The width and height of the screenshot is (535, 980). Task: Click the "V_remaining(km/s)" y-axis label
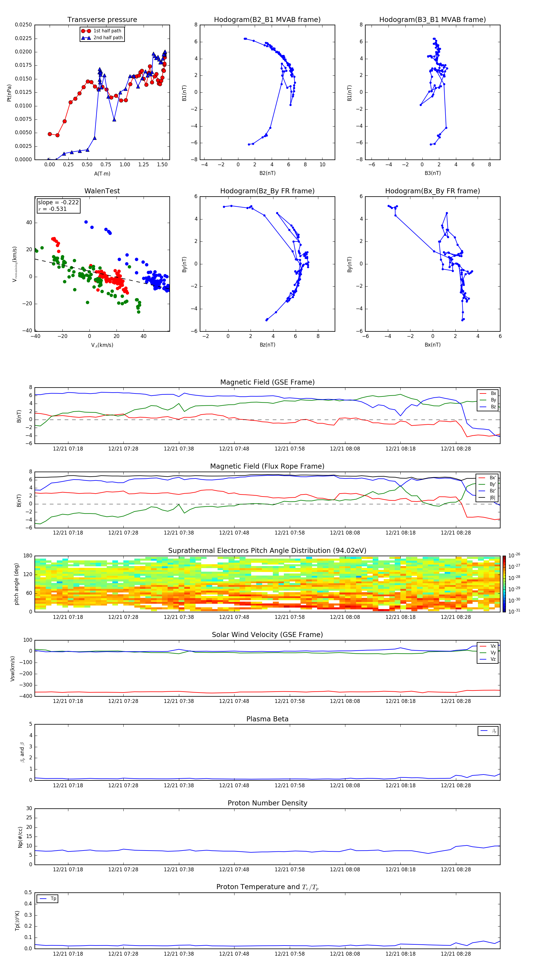pyautogui.click(x=15, y=264)
